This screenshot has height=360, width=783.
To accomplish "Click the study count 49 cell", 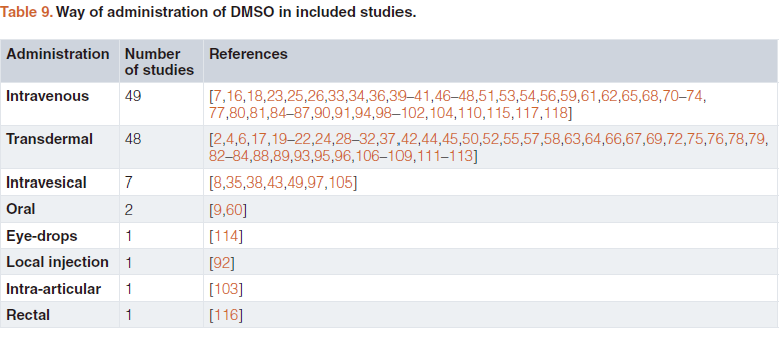I will click(x=133, y=96).
